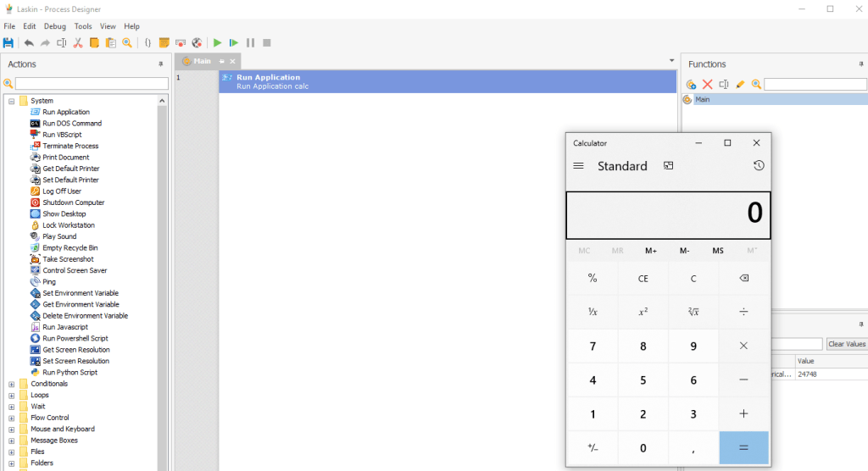Click the Undo arrow in the toolbar
868x471 pixels.
(x=29, y=42)
